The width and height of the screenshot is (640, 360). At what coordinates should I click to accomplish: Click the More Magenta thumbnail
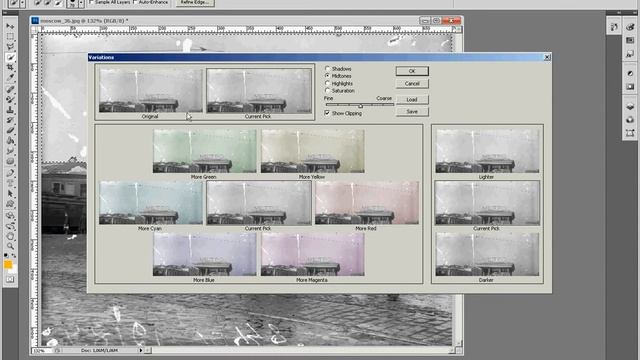(313, 254)
